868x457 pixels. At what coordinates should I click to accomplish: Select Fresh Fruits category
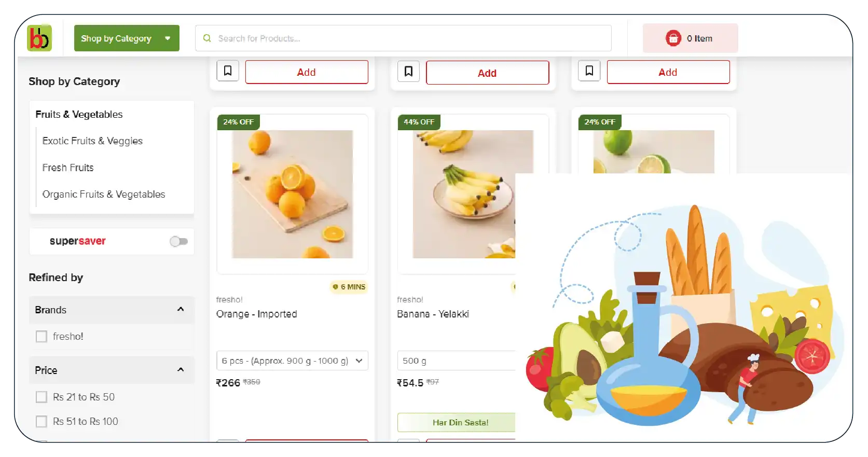pyautogui.click(x=68, y=168)
